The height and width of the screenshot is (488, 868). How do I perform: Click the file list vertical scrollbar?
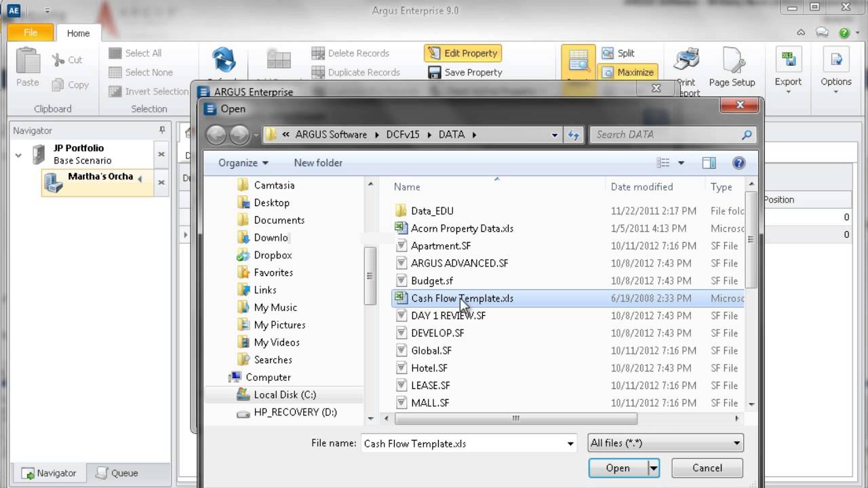(x=751, y=240)
